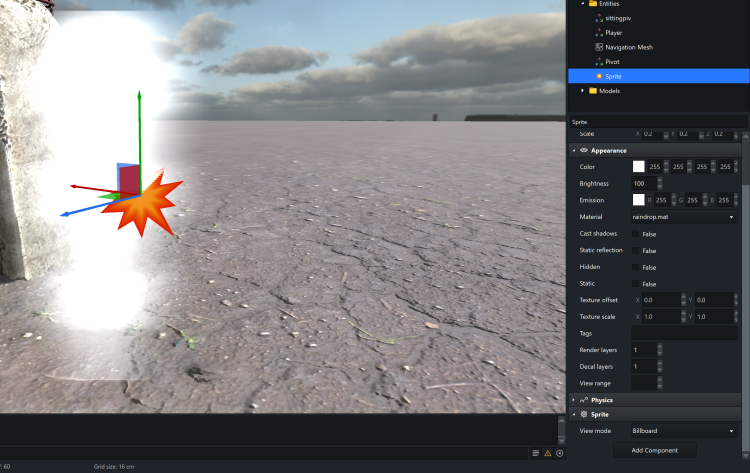Click the Models folder icon

pyautogui.click(x=592, y=91)
